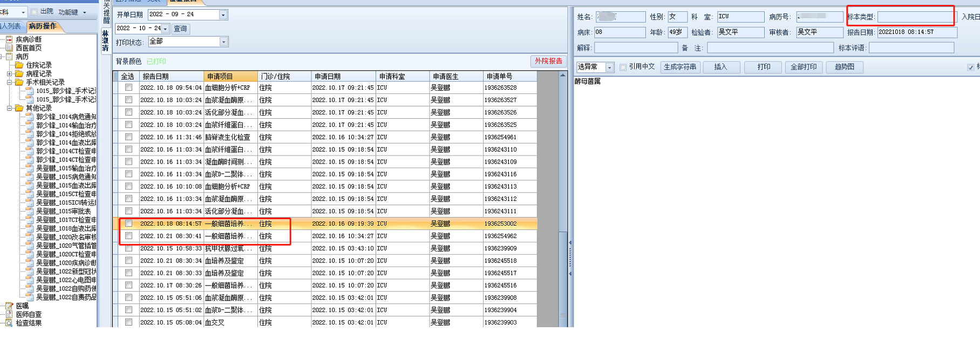Open the 检查结果 node

click(29, 323)
